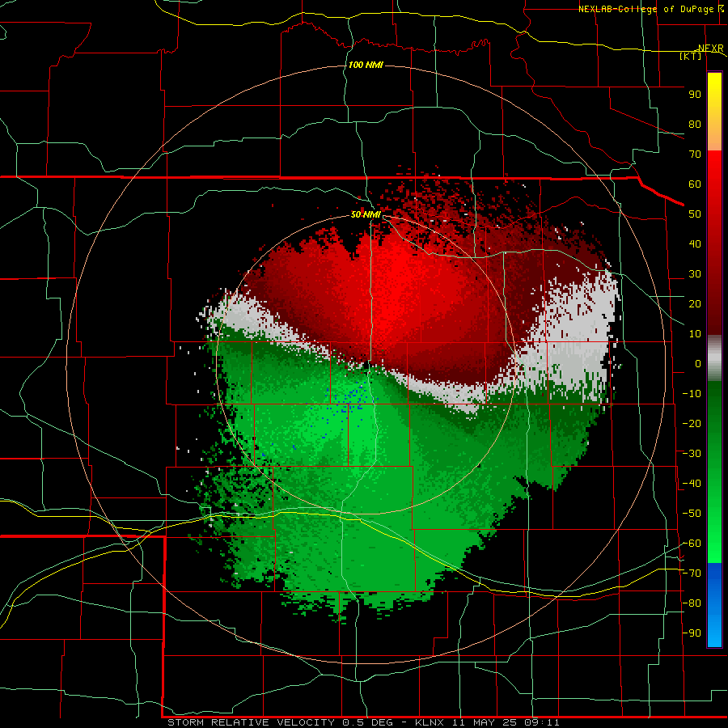Click the 70 value on the velocity scale
Image resolution: width=728 pixels, height=728 pixels.
[695, 154]
